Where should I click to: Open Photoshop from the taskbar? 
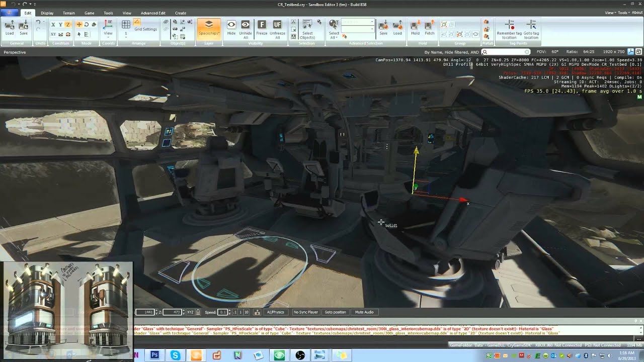pyautogui.click(x=154, y=355)
